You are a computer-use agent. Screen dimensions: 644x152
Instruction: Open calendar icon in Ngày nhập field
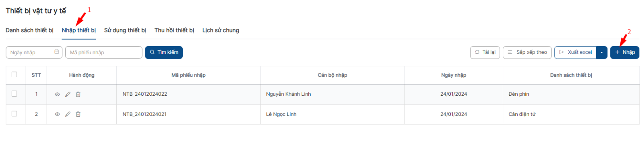[x=57, y=52]
